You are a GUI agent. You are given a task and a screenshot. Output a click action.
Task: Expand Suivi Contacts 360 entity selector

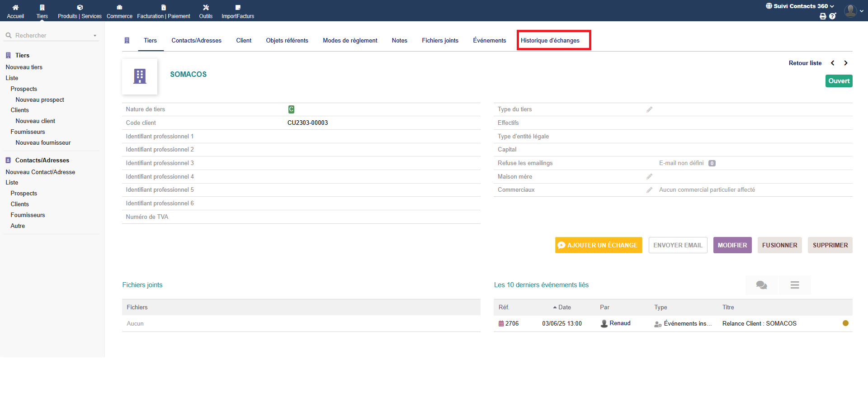click(x=800, y=6)
